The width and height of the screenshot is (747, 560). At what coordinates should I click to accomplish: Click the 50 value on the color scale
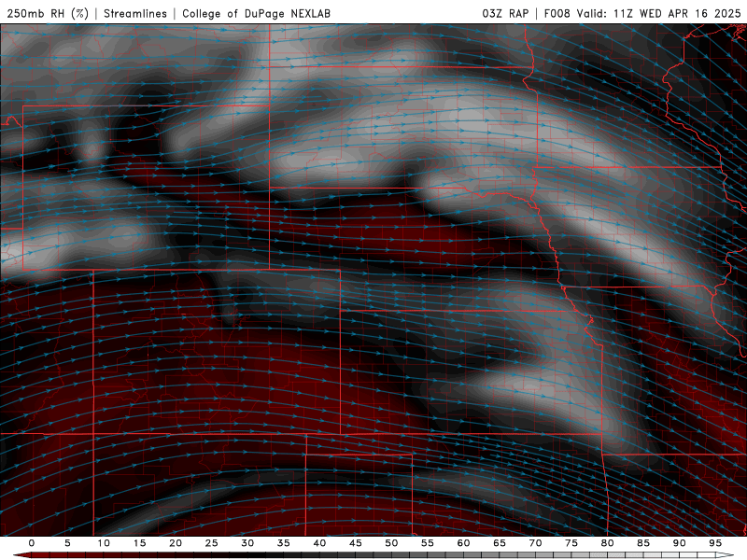(x=391, y=543)
